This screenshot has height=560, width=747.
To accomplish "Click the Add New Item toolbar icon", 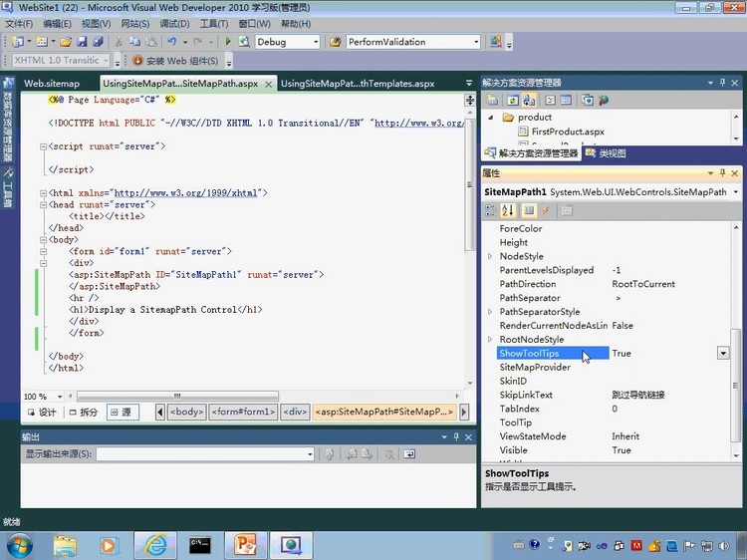I will pyautogui.click(x=42, y=42).
